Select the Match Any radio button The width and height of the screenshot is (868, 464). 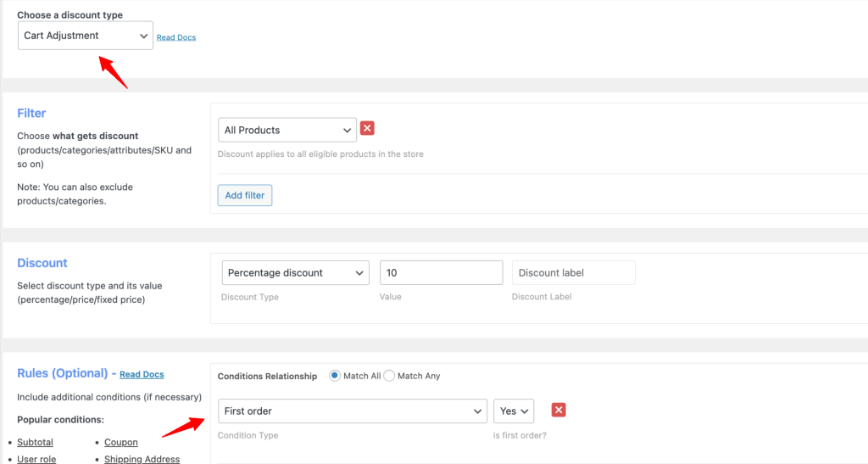pos(390,376)
